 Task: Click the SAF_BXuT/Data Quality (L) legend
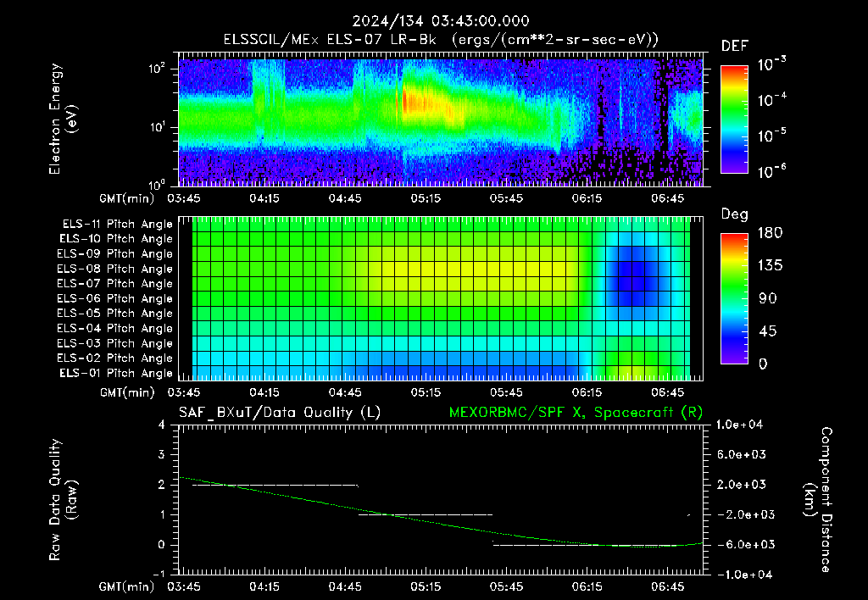(280, 413)
